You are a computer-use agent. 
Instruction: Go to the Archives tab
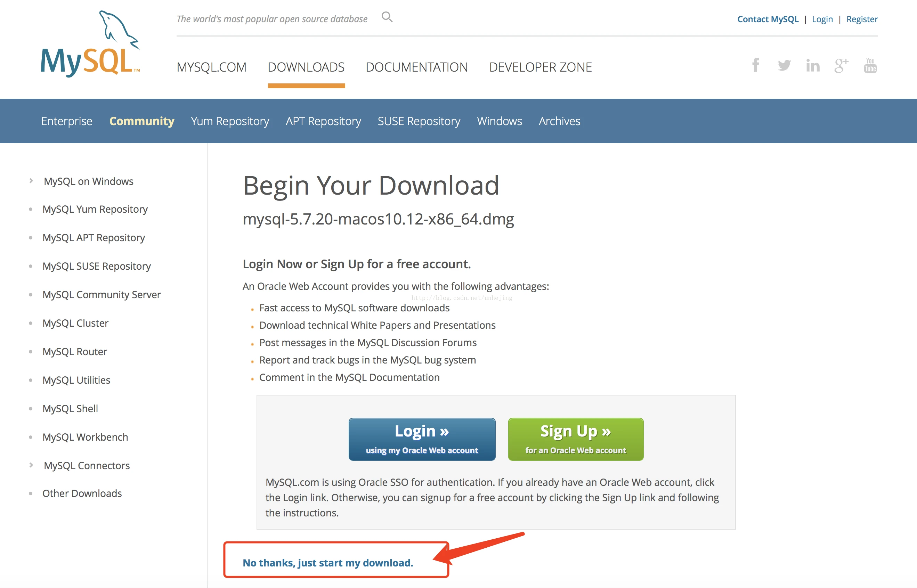coord(559,121)
